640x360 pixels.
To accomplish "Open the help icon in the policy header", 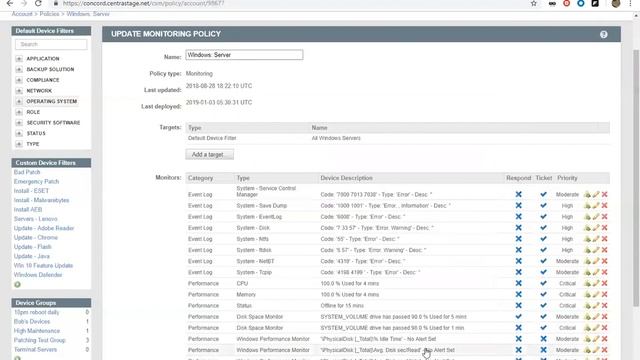I will coord(603,34).
